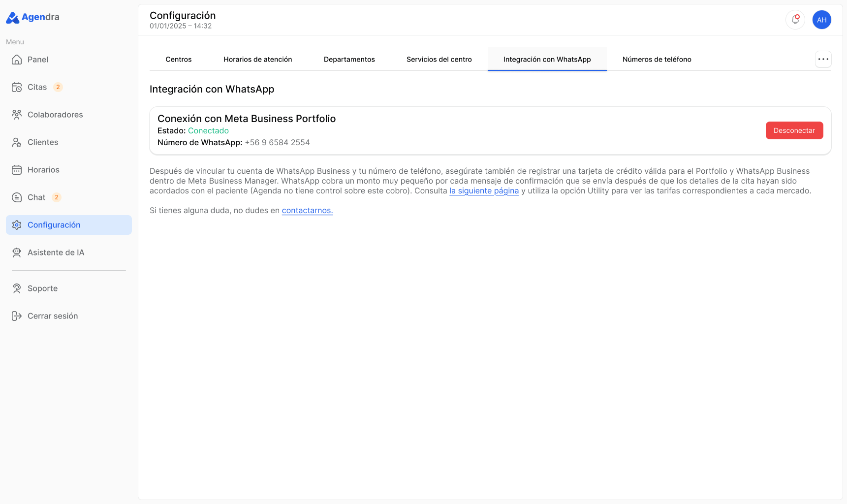The height and width of the screenshot is (504, 847).
Task: Click the date '01/01/2025 – 14:32' text
Action: pyautogui.click(x=181, y=26)
